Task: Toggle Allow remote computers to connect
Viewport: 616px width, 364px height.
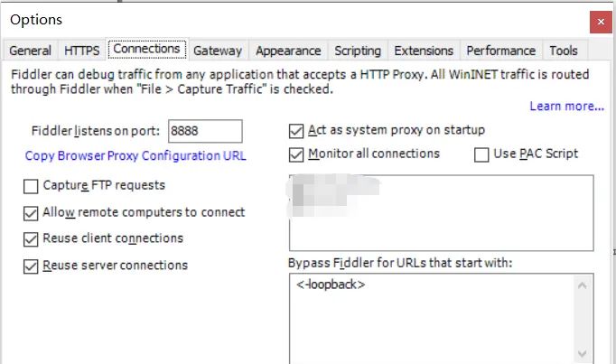Action: (32, 213)
